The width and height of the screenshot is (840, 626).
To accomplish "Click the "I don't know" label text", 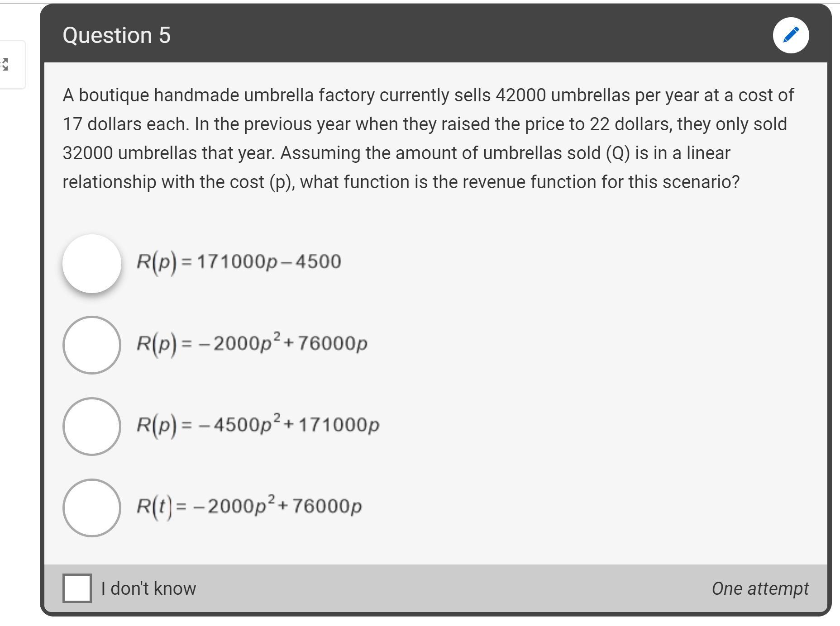I will coord(148,588).
